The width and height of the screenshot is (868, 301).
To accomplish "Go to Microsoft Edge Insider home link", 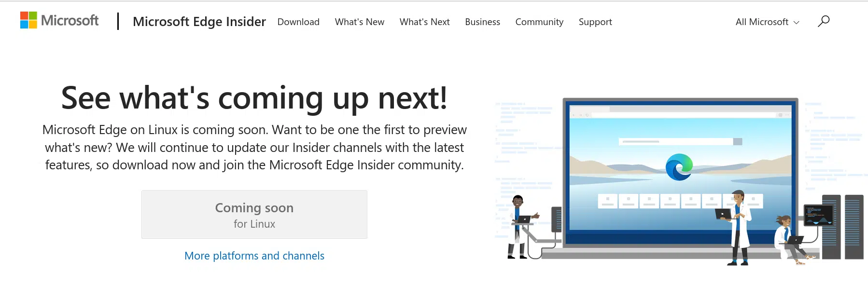I will (199, 22).
